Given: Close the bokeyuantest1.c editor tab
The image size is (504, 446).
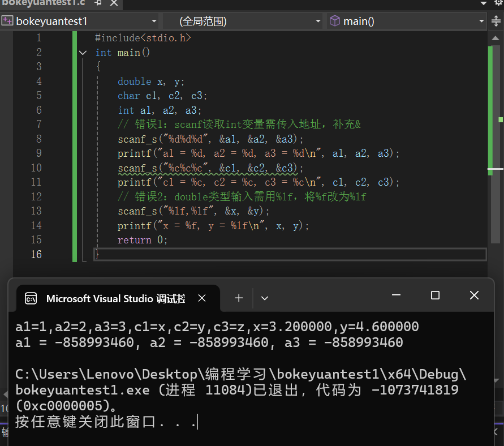Looking at the screenshot, I should point(114,3).
